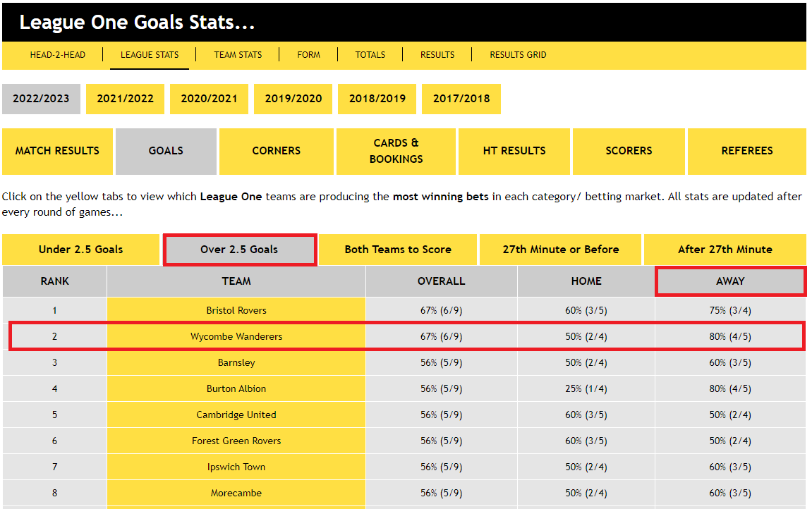Click Burton Albion home value 25% (1/4)
812x509 pixels.
click(586, 388)
